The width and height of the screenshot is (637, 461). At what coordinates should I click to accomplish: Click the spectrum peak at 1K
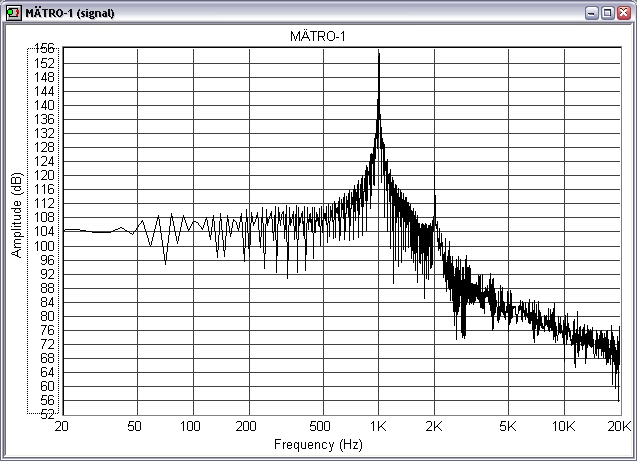point(379,55)
